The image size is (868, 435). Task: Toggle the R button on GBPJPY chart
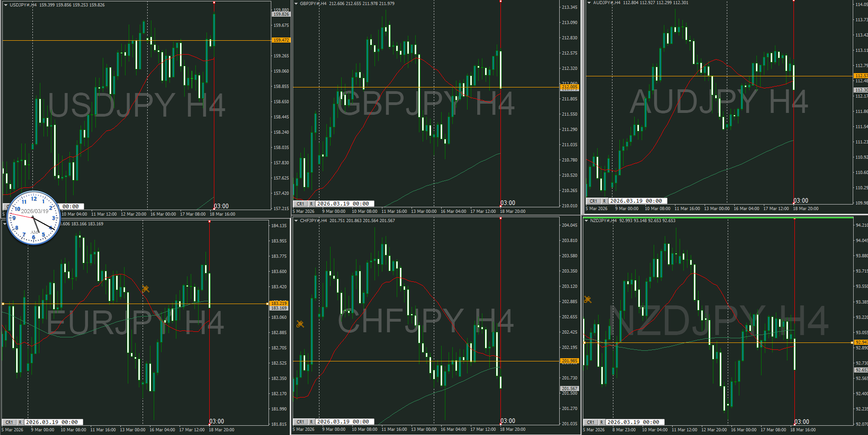point(311,204)
